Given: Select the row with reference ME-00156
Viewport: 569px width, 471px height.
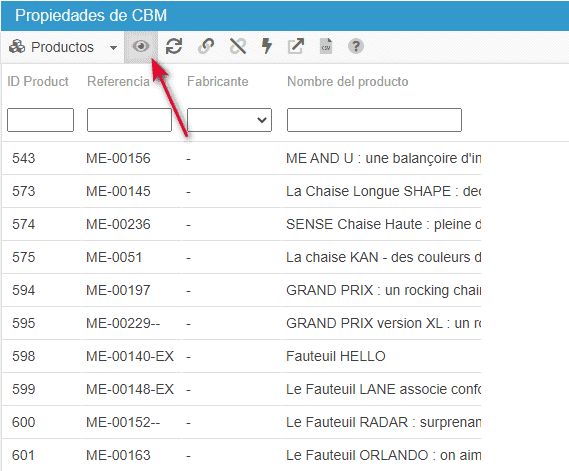Looking at the screenshot, I should click(x=241, y=158).
